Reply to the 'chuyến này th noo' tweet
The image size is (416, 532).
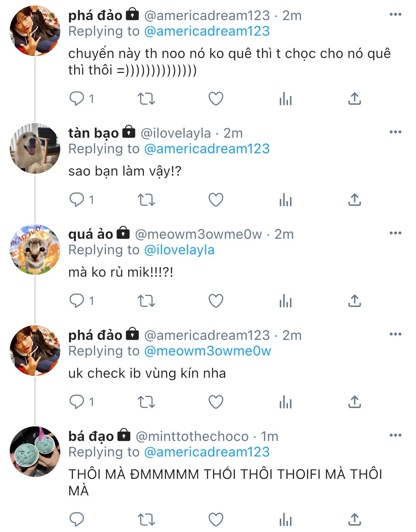tap(77, 99)
